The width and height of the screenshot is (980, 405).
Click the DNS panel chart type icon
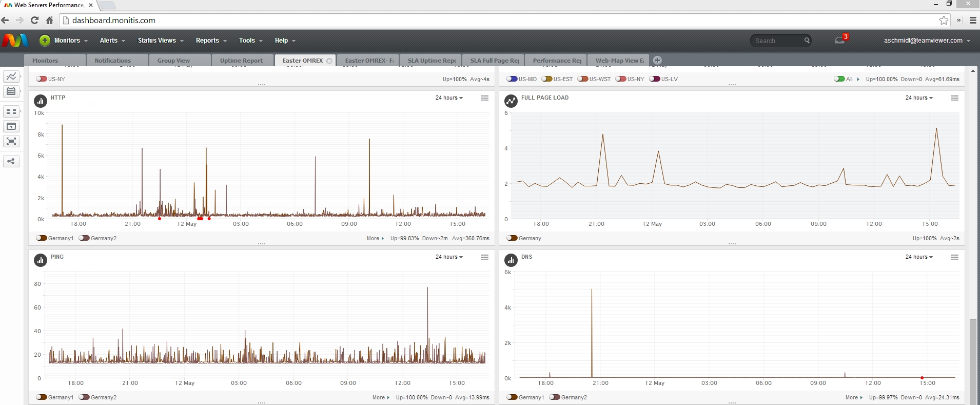click(x=511, y=260)
